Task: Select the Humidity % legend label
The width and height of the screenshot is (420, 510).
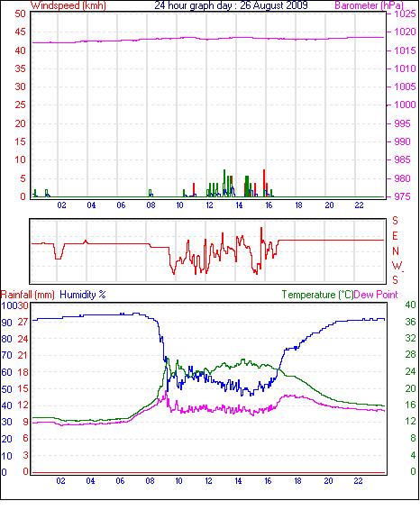Action: (83, 295)
